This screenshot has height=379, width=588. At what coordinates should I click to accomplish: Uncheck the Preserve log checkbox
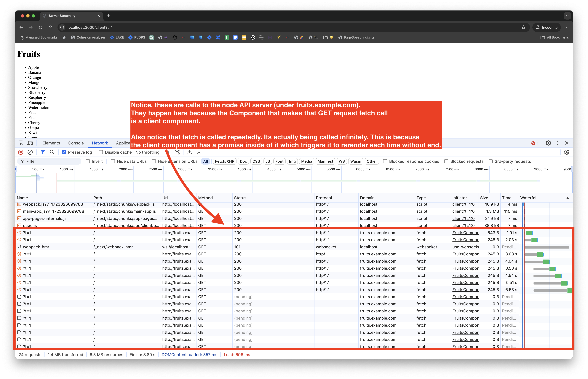pyautogui.click(x=64, y=152)
